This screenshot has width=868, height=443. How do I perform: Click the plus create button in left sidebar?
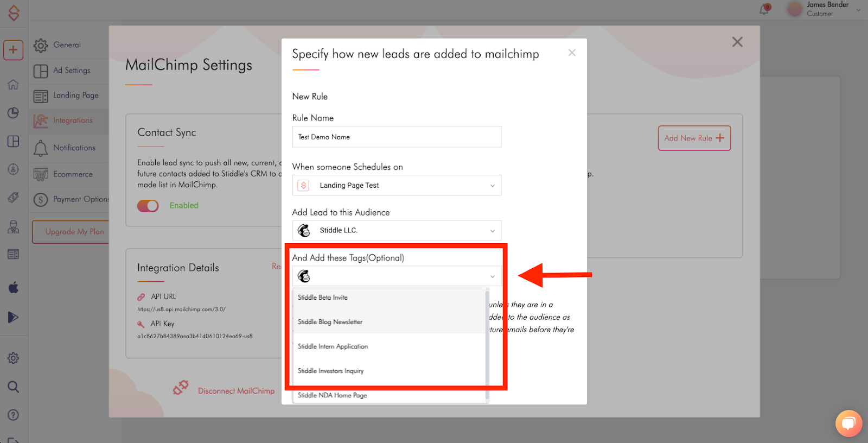pos(13,50)
